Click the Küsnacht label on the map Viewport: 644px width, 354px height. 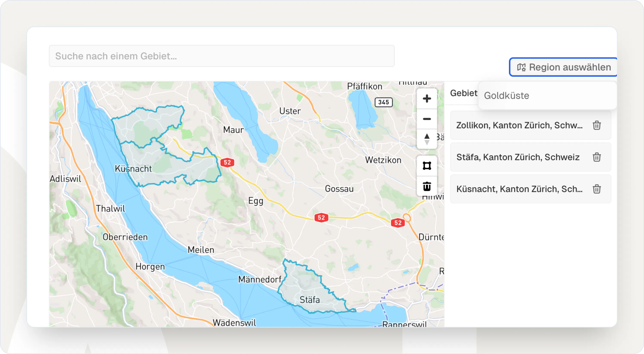coord(133,169)
